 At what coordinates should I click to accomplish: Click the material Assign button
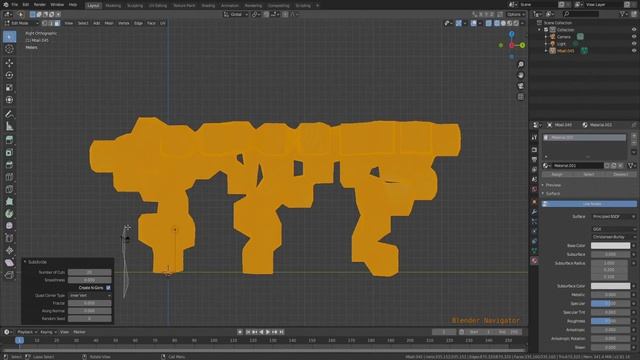557,174
